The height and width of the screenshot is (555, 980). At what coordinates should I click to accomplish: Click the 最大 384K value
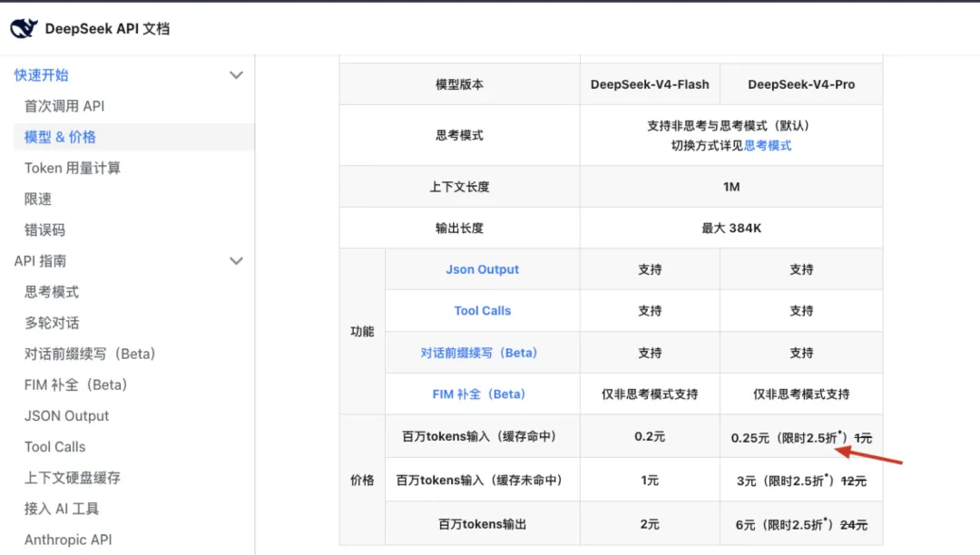tap(731, 229)
